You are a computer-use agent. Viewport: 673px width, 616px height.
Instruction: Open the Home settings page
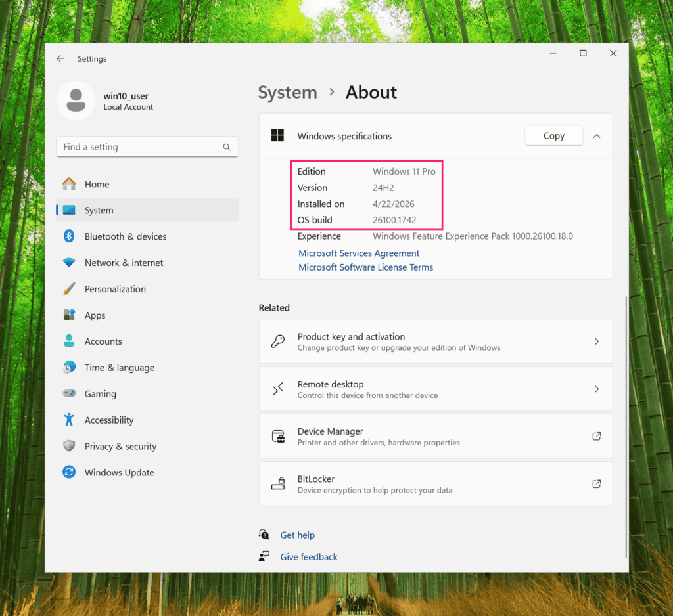pos(147,184)
